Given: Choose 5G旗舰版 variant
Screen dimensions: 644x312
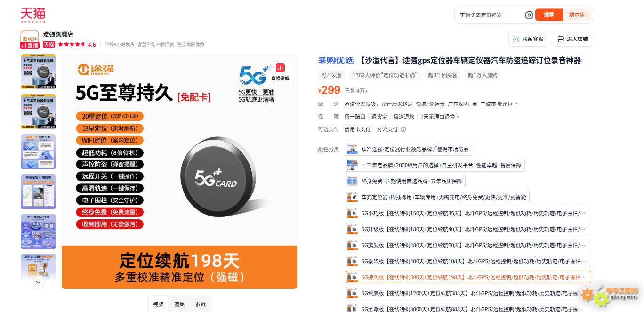Looking at the screenshot, I should tap(468, 245).
